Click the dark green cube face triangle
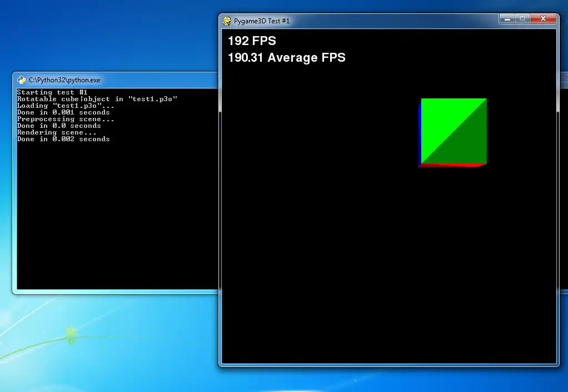This screenshot has width=568, height=392. pos(466,143)
